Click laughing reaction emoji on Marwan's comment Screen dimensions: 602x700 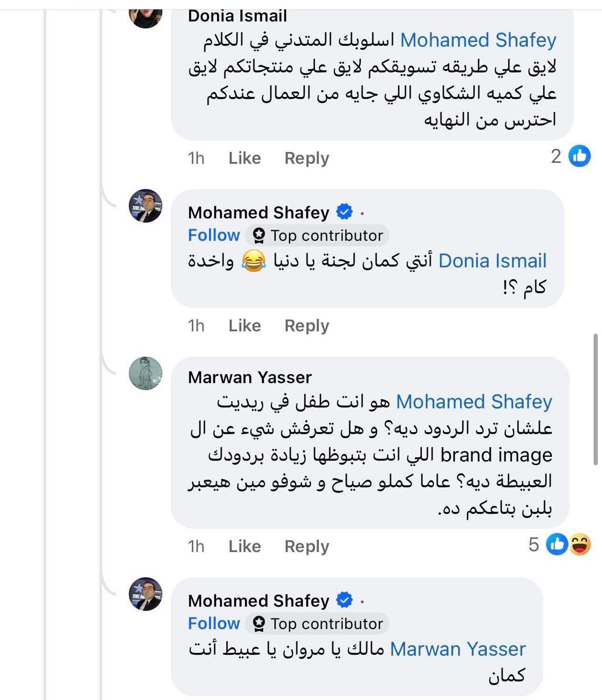pyautogui.click(x=580, y=545)
